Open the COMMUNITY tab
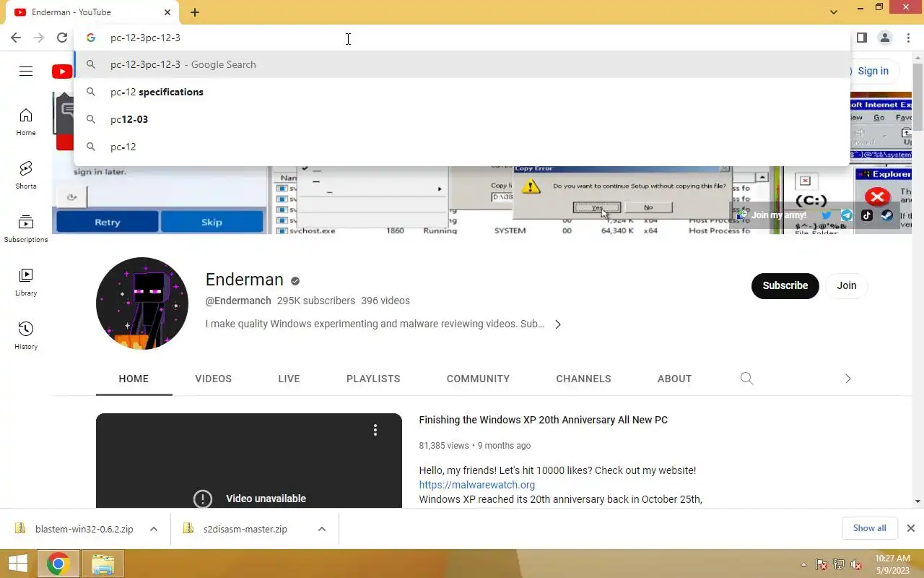The width and height of the screenshot is (924, 578). (478, 379)
